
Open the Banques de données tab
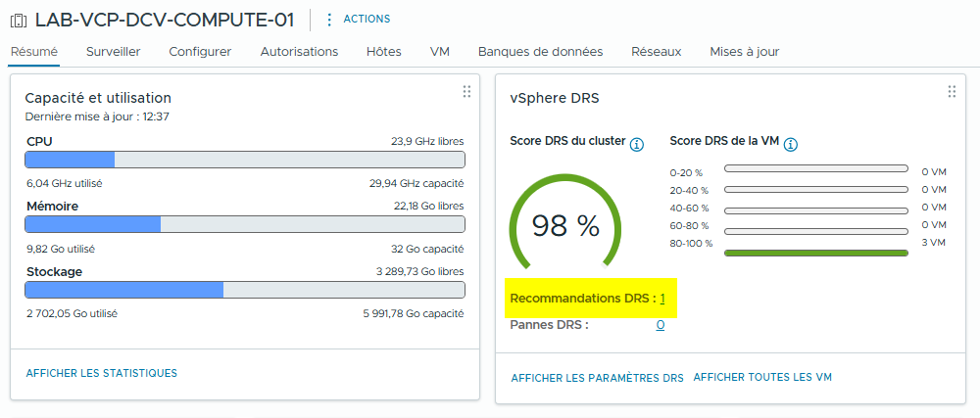click(x=541, y=52)
